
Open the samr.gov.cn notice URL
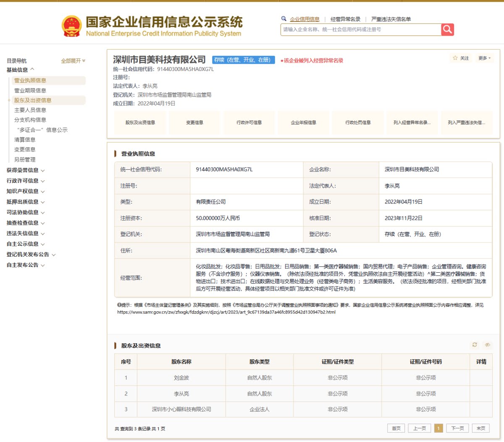226,312
